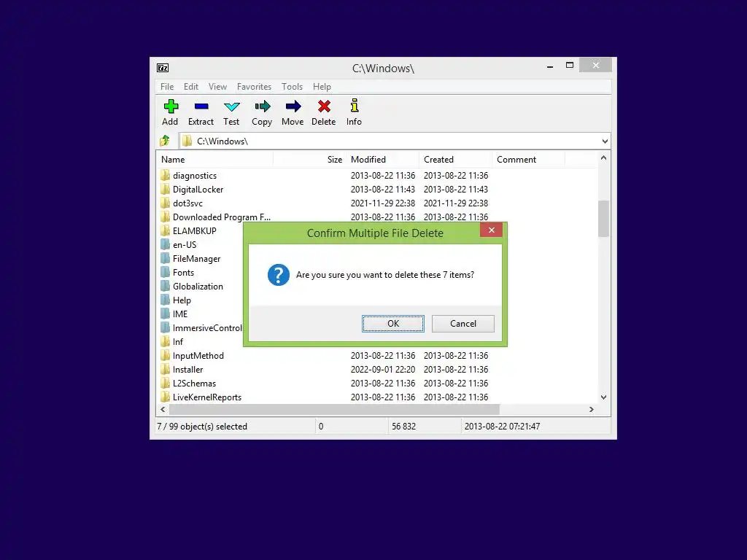The height and width of the screenshot is (560, 747).
Task: Sort by Modified column header
Action: pyautogui.click(x=382, y=160)
